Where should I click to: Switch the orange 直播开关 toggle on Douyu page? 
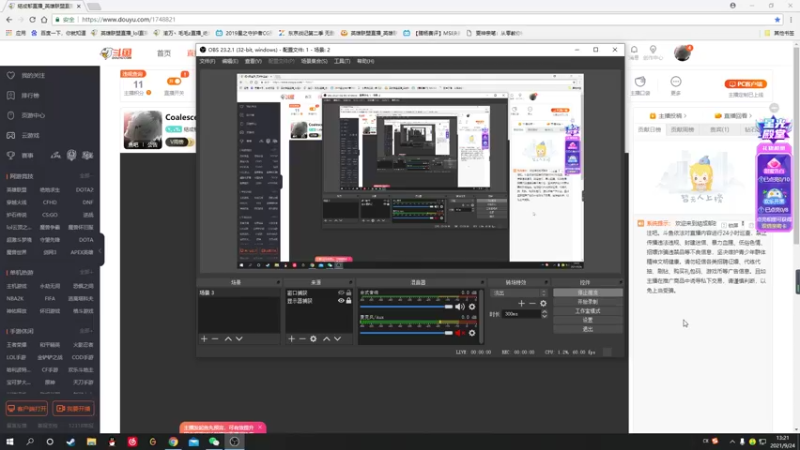click(x=174, y=81)
